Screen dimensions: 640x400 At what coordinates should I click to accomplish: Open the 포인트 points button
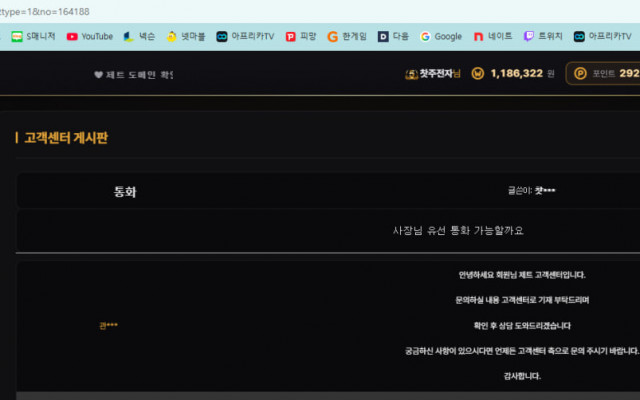[x=603, y=73]
